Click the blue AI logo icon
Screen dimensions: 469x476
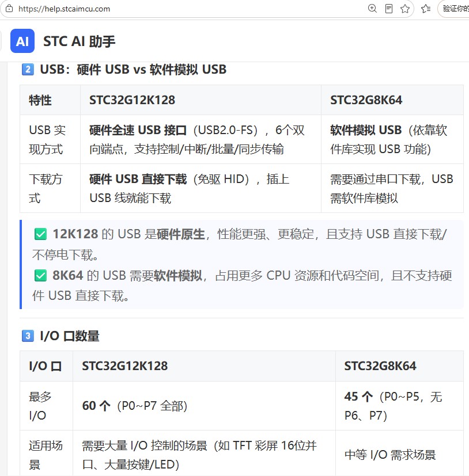click(x=22, y=41)
